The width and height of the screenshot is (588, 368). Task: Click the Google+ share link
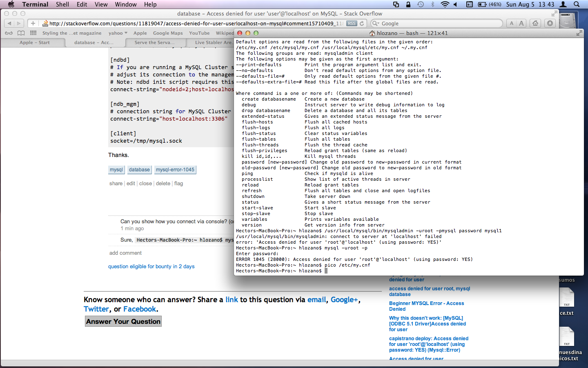tap(344, 300)
